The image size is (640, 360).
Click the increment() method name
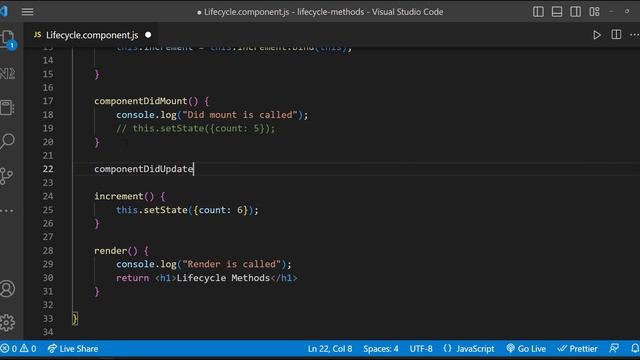(x=119, y=196)
